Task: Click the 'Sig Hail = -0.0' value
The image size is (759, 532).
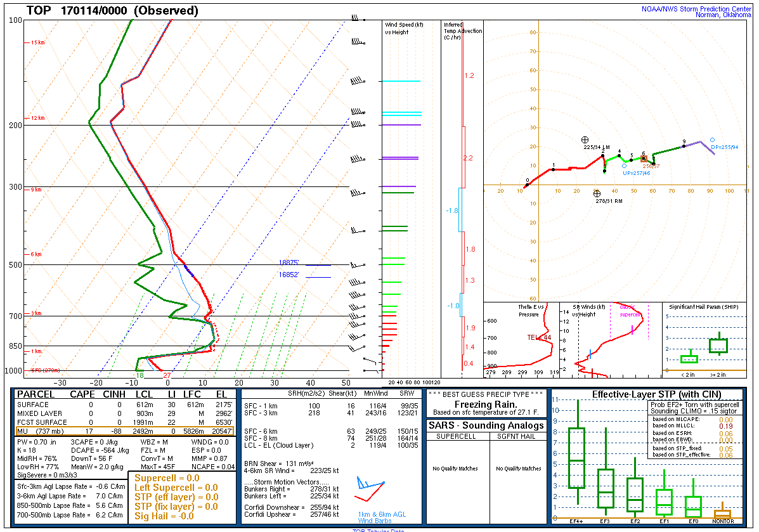Action: pyautogui.click(x=164, y=517)
